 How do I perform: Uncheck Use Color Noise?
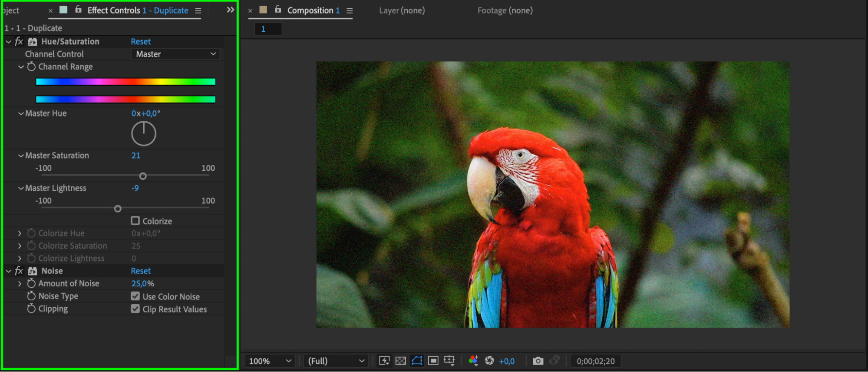click(135, 296)
